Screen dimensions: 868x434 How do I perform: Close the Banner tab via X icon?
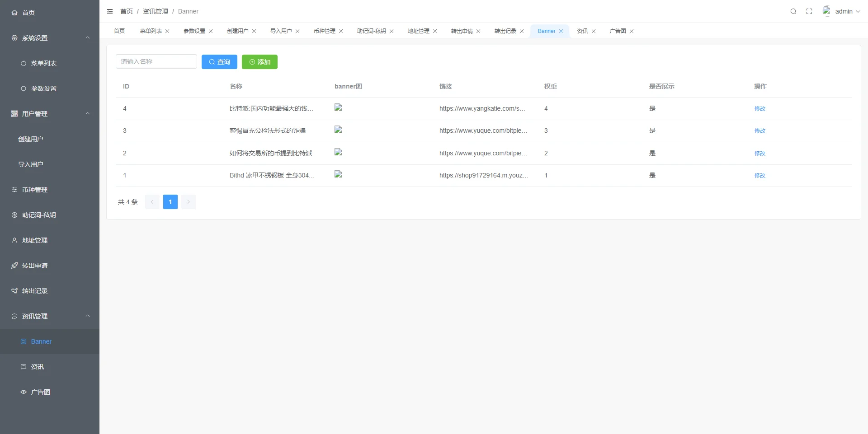click(561, 31)
